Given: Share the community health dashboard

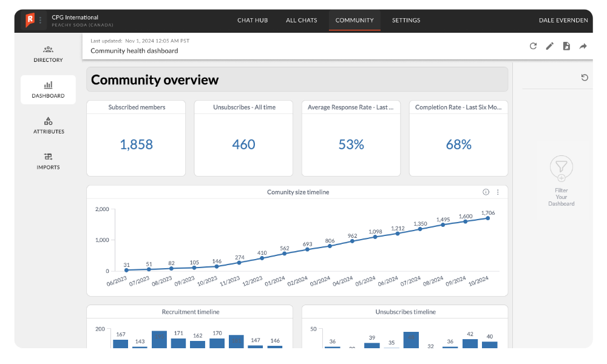Looking at the screenshot, I should click(x=583, y=45).
